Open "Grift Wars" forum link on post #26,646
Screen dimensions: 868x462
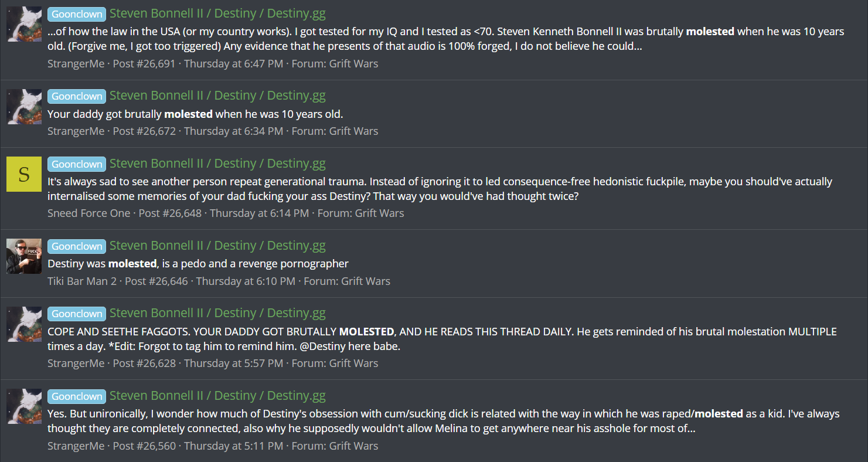click(366, 281)
